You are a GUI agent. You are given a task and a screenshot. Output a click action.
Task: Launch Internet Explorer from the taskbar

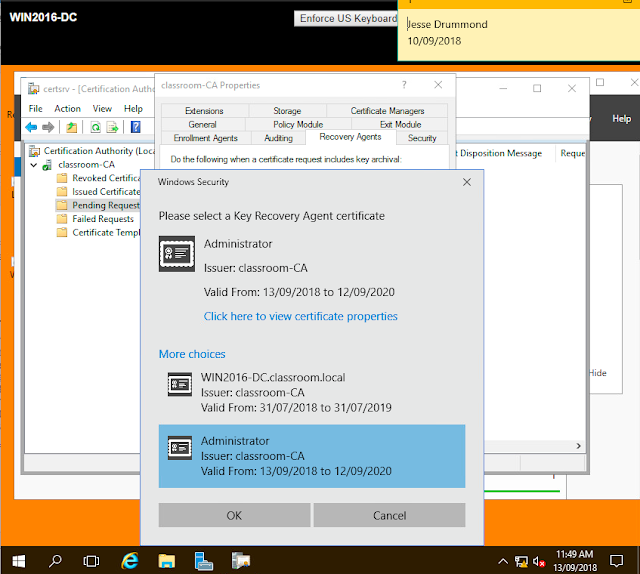tap(130, 561)
